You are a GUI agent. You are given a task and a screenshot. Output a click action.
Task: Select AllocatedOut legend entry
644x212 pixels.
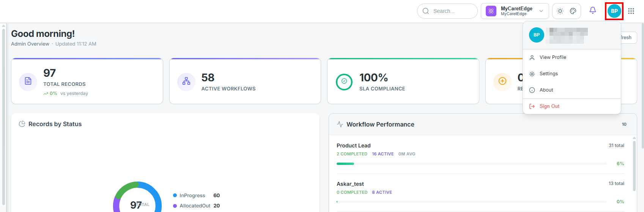click(x=196, y=206)
